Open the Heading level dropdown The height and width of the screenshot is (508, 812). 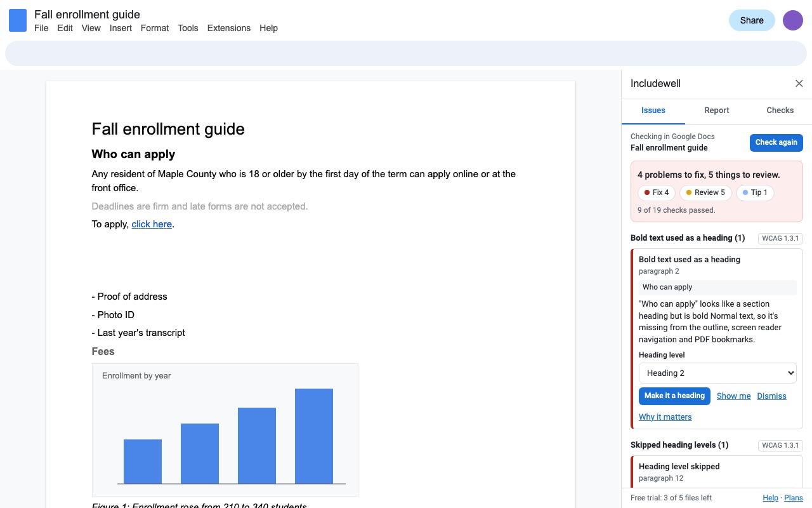point(717,373)
